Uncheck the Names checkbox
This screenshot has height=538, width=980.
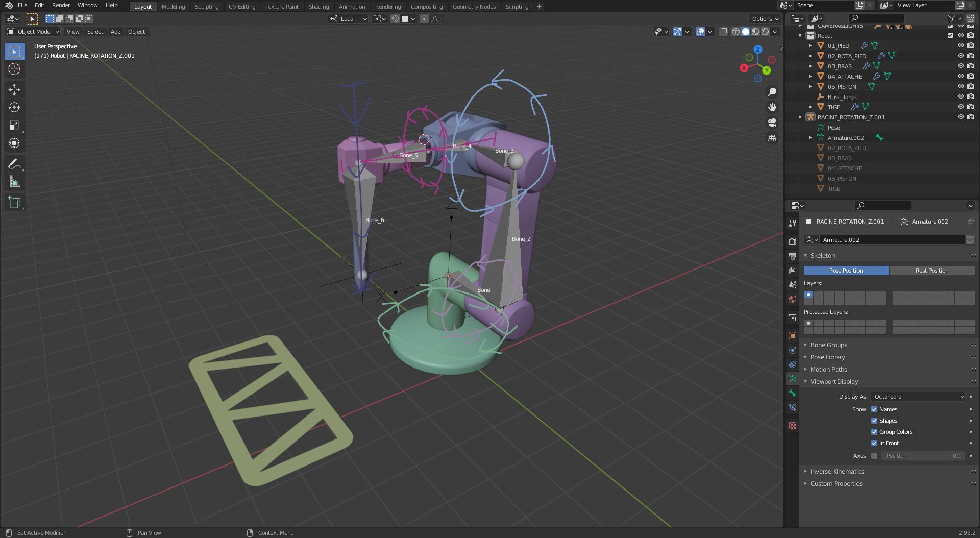click(874, 409)
